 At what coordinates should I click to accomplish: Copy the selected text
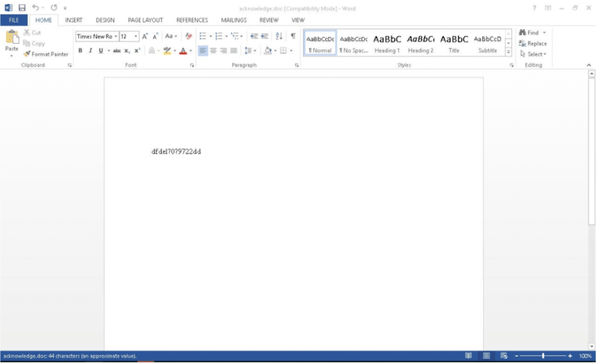34,43
